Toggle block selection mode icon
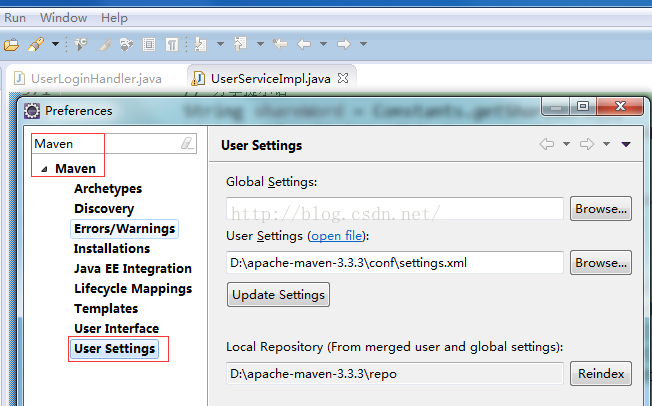652x406 pixels. coord(149,44)
